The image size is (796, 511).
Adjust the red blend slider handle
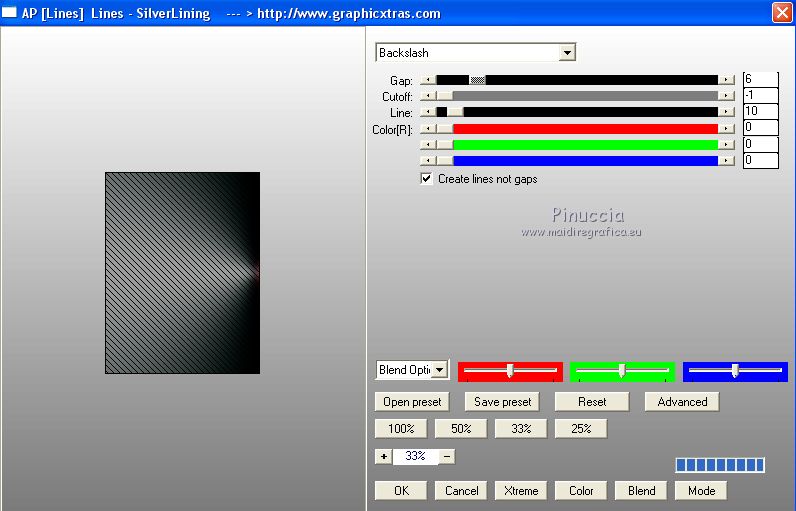[510, 370]
